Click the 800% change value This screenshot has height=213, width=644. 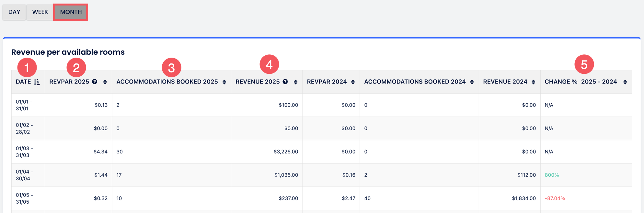tap(552, 175)
